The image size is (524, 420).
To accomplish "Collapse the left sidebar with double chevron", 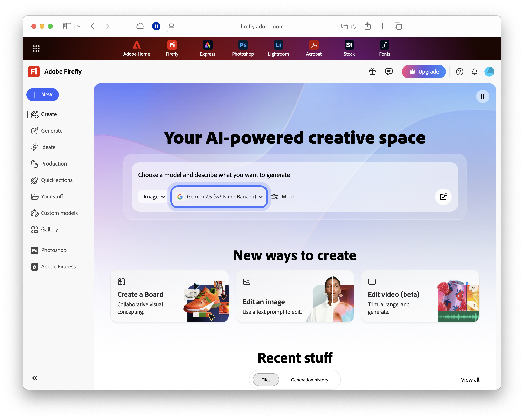I will (35, 378).
